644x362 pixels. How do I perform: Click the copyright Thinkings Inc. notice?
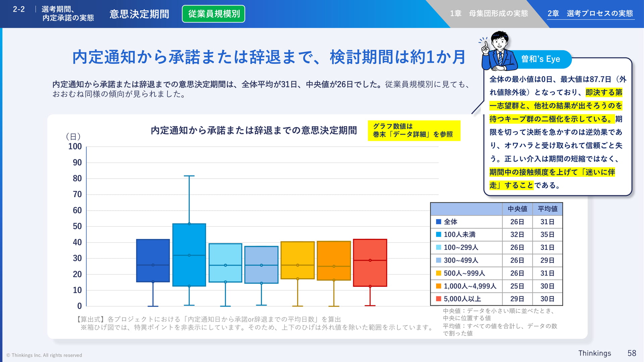44,355
